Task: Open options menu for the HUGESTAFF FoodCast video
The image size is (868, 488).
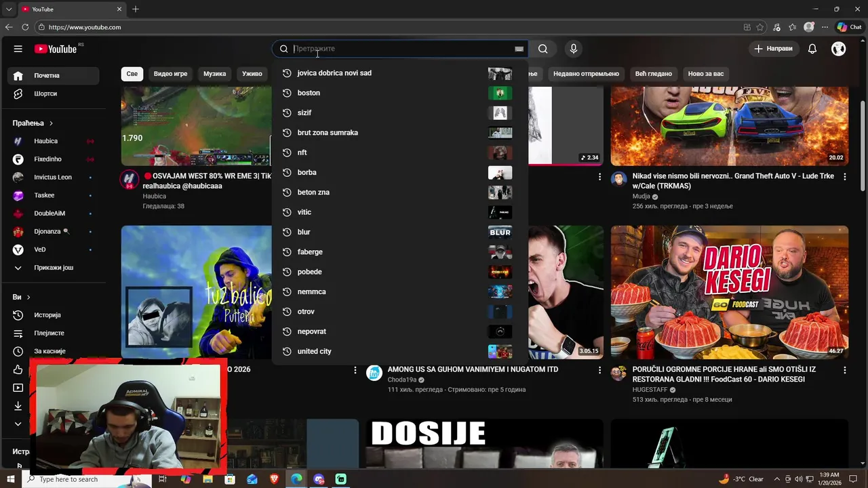Action: pos(844,370)
